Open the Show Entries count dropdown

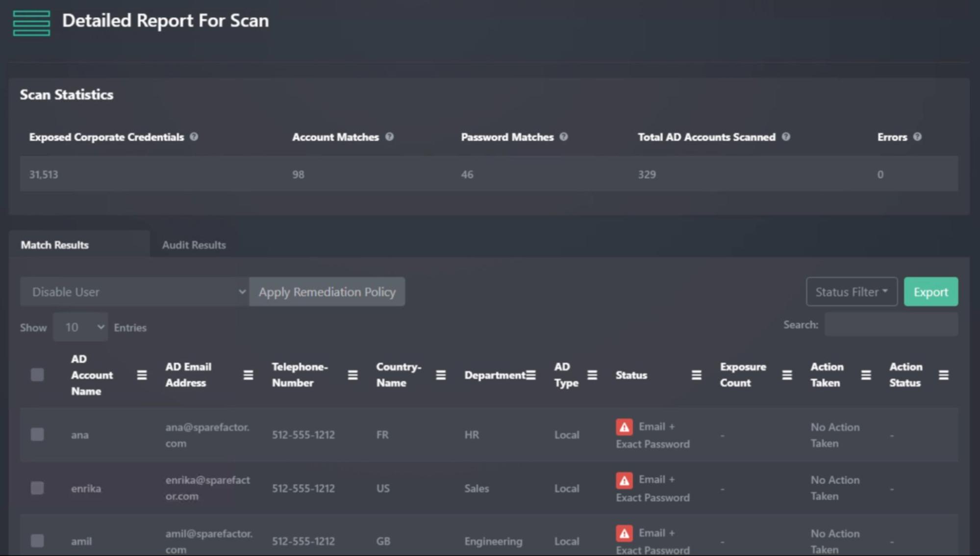(80, 327)
